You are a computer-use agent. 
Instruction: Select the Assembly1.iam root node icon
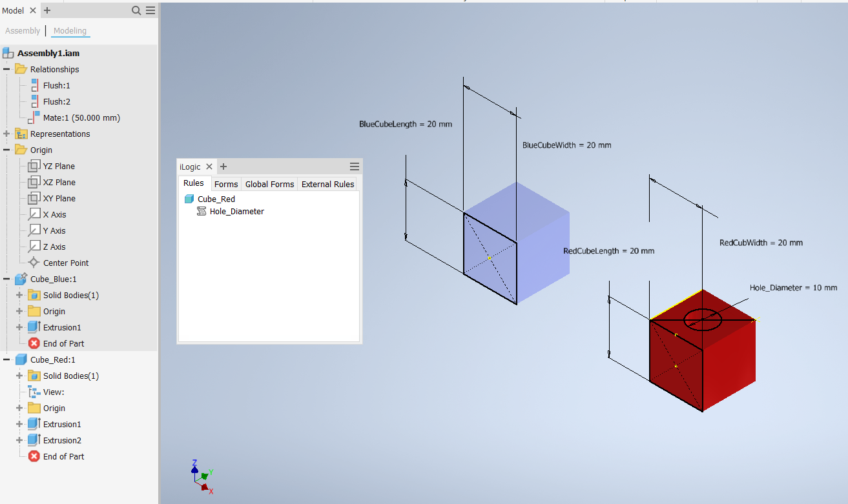point(7,53)
